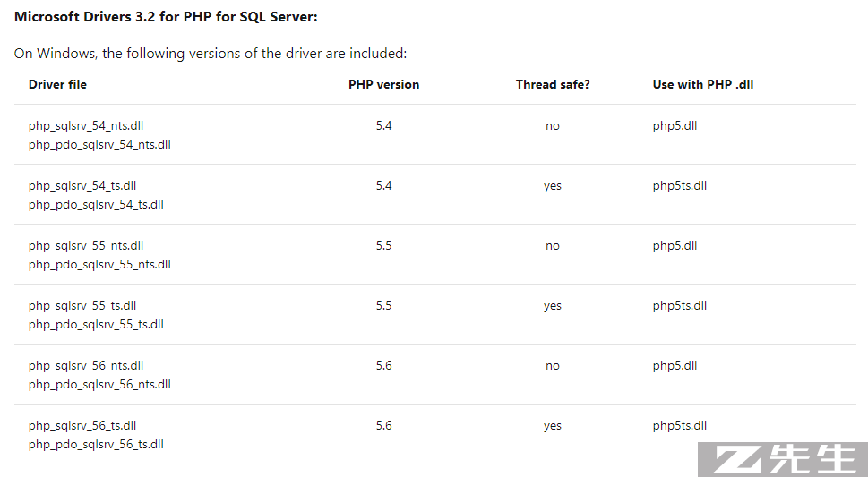Click 'no' in the php_sqlsrv_55_nts.dll row

coord(553,247)
